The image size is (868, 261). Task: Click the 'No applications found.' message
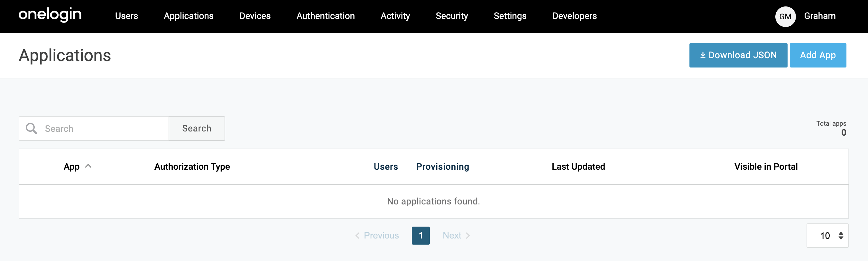[433, 202]
